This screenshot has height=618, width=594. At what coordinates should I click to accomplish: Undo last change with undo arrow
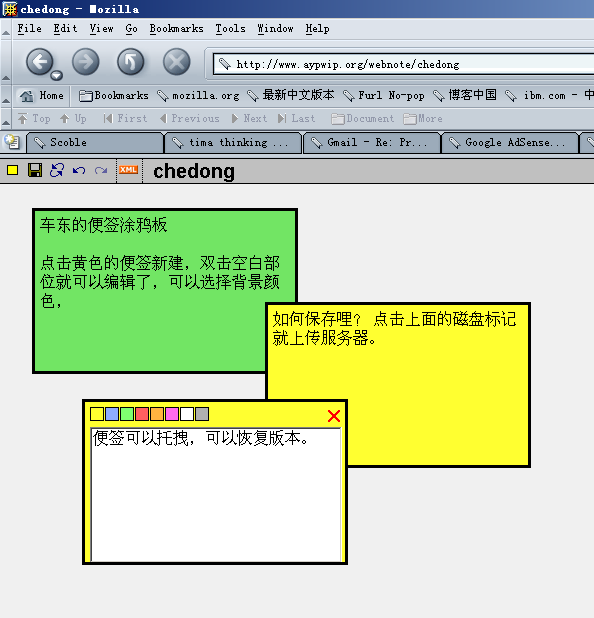(79, 170)
